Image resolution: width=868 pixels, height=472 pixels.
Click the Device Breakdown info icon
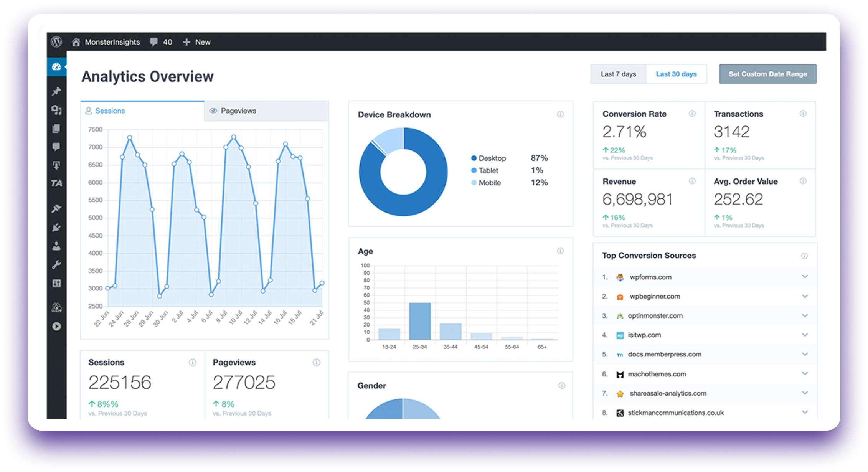coord(560,114)
